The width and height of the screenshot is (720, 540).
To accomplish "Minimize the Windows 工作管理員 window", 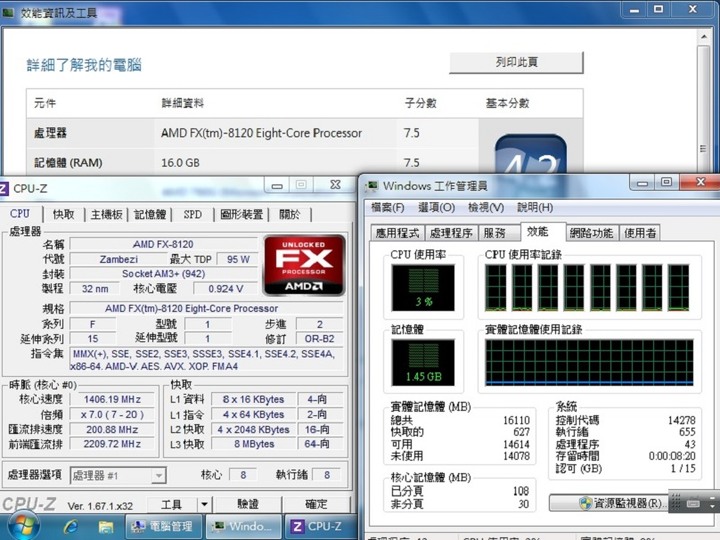I will coord(642,183).
